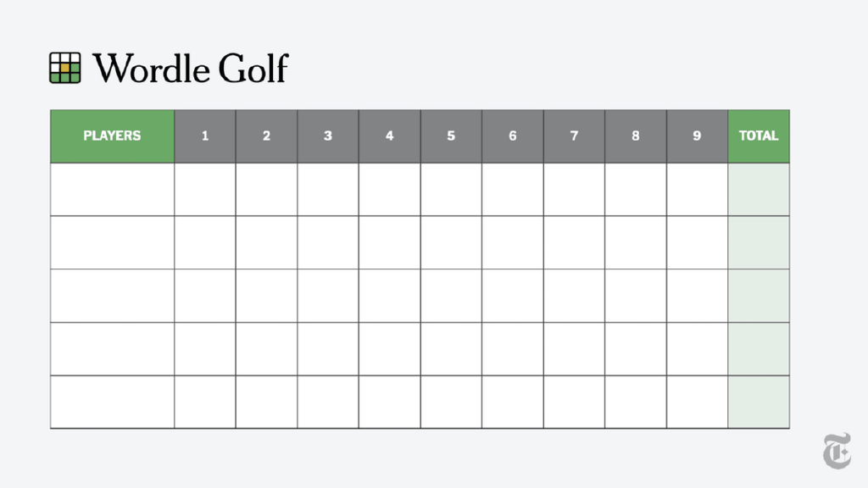868x488 pixels.
Task: Click the hole 4 column header
Action: tap(389, 136)
